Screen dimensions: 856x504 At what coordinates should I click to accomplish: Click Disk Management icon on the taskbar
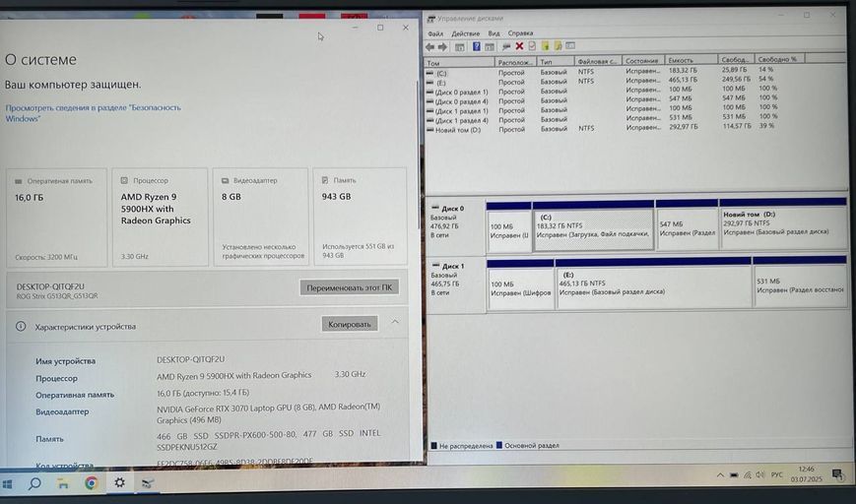click(x=148, y=482)
